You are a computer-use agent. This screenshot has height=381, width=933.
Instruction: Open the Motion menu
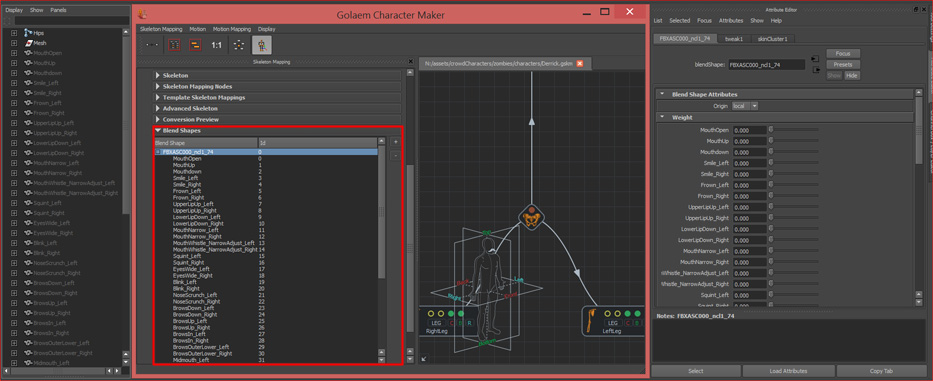(x=198, y=29)
